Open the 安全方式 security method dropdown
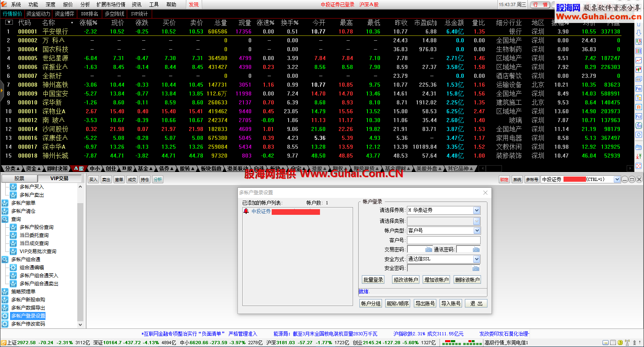The height and width of the screenshot is (347, 644). pyautogui.click(x=477, y=259)
